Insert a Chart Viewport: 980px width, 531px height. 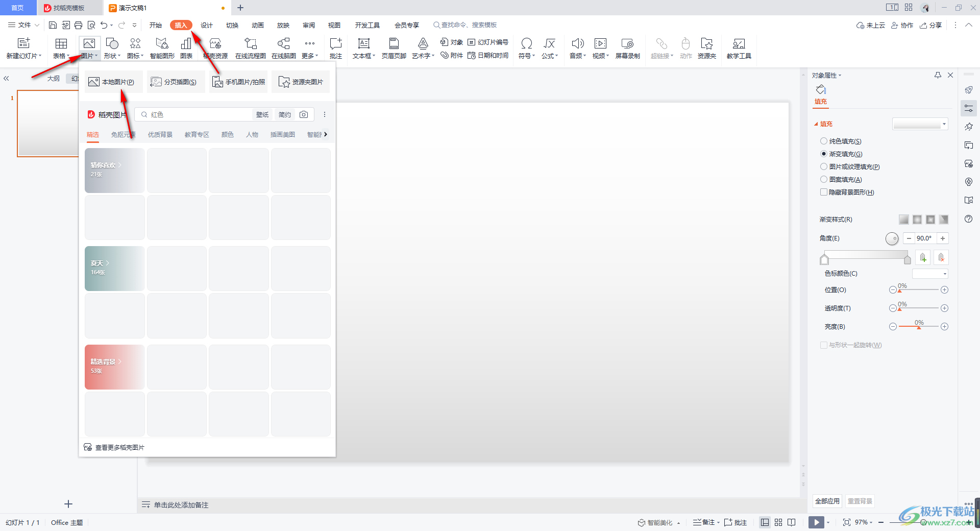[186, 48]
